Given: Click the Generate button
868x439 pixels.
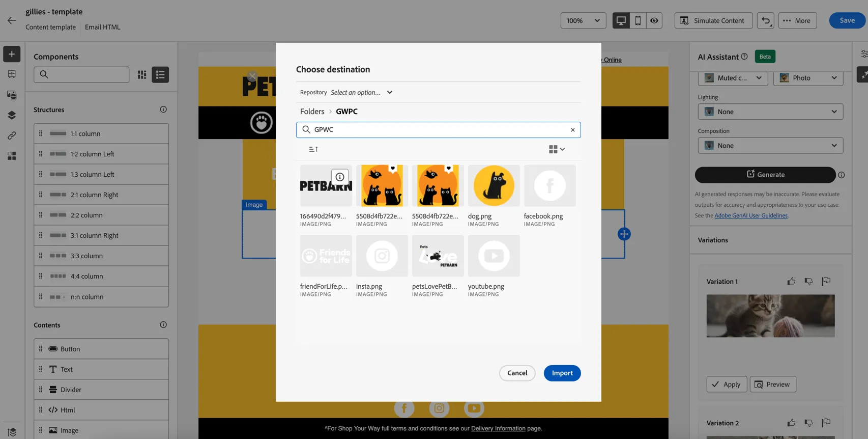Looking at the screenshot, I should point(765,175).
